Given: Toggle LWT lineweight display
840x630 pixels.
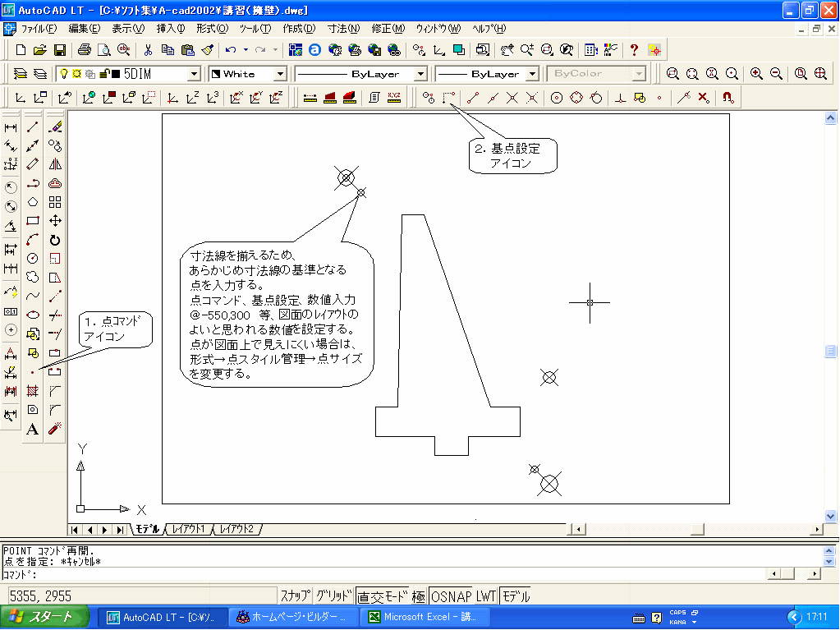Looking at the screenshot, I should 486,596.
